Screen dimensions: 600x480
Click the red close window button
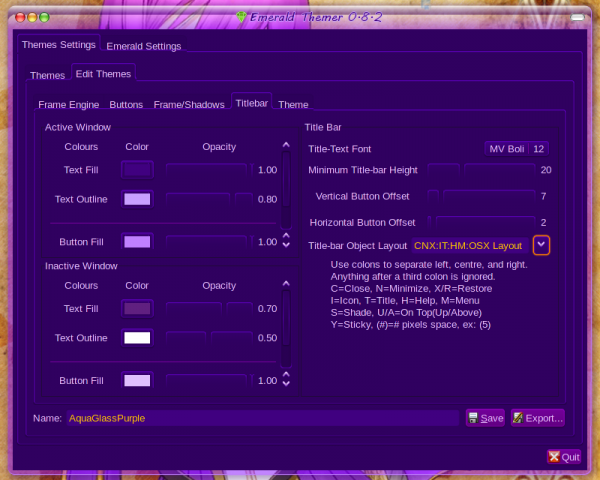(20, 17)
